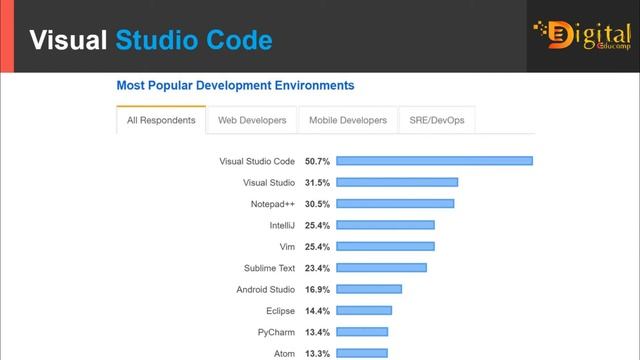
Task: Click the Visual Studio Code 50.7% bar
Action: (434, 161)
